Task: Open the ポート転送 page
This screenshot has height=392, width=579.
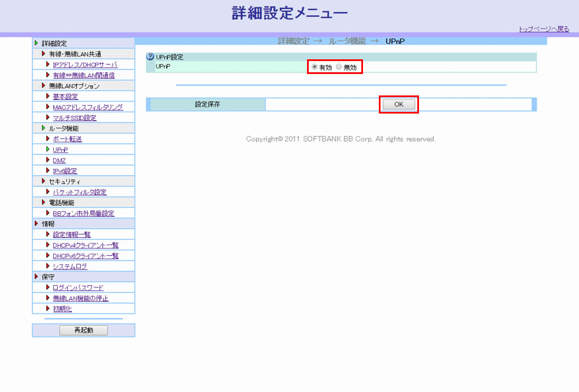Action: (67, 139)
